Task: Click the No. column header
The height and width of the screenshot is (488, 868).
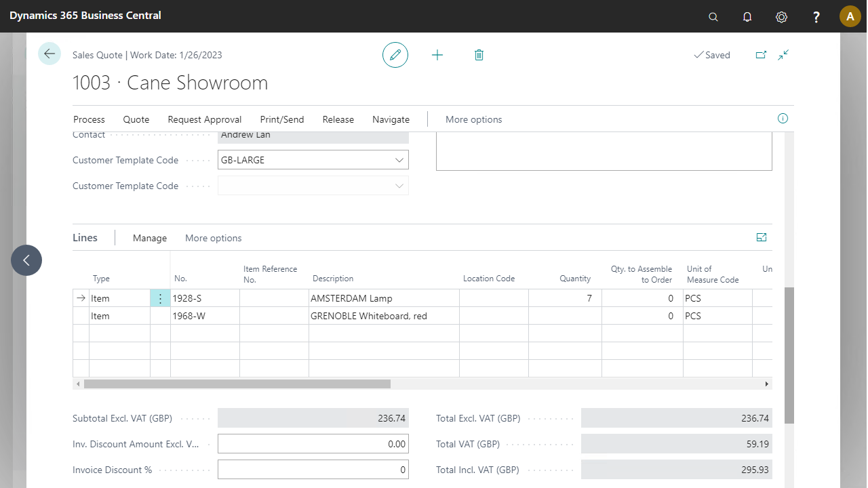Action: [x=180, y=279]
